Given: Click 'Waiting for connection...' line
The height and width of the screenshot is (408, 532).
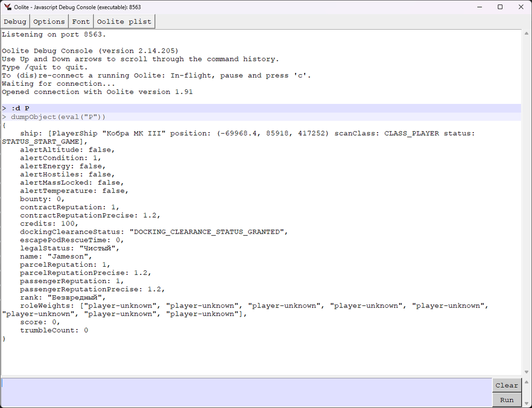Looking at the screenshot, I should click(59, 84).
